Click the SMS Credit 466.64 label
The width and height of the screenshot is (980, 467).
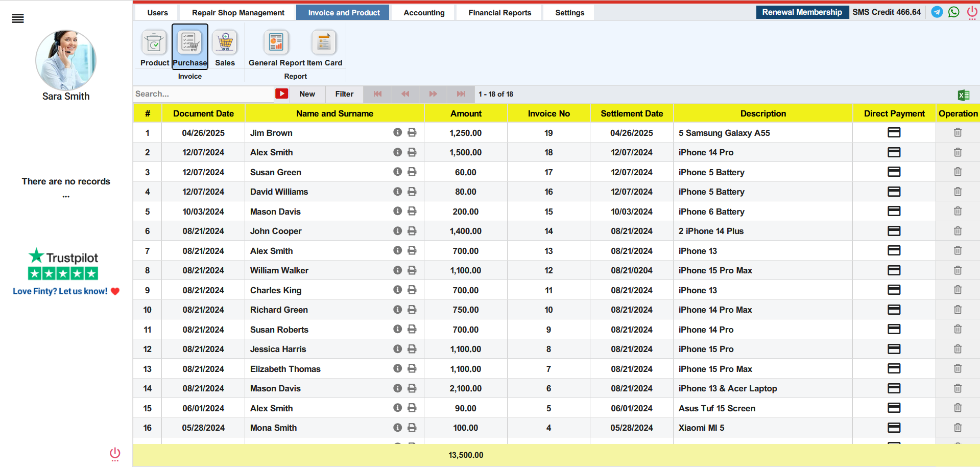[x=887, y=12]
